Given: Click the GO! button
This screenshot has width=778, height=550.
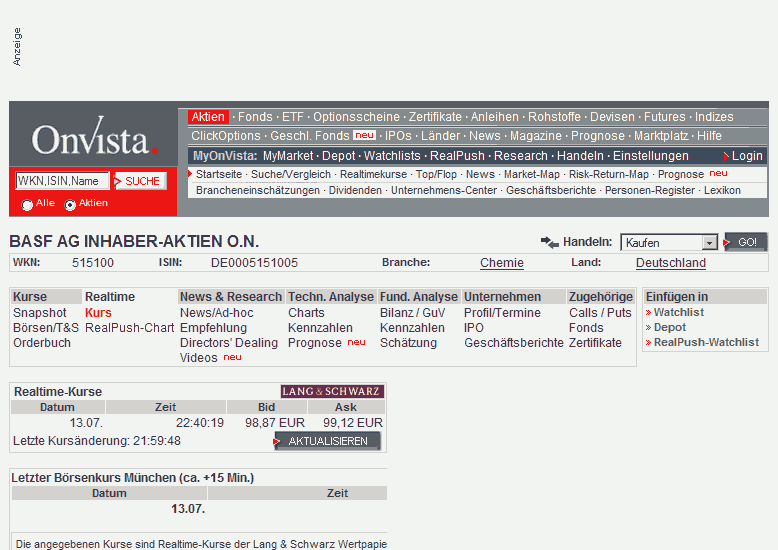Looking at the screenshot, I should pyautogui.click(x=745, y=242).
